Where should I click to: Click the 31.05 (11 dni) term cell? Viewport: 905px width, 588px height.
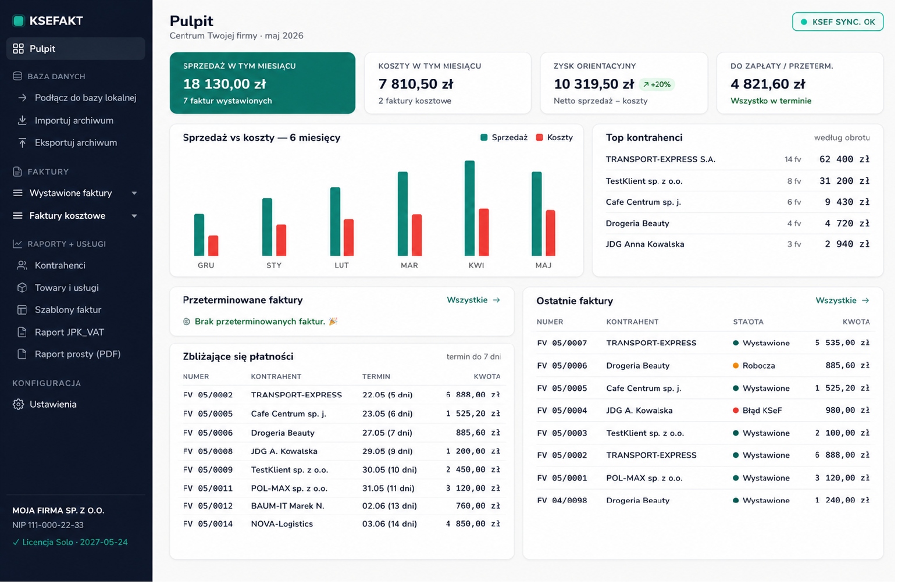[x=389, y=489]
